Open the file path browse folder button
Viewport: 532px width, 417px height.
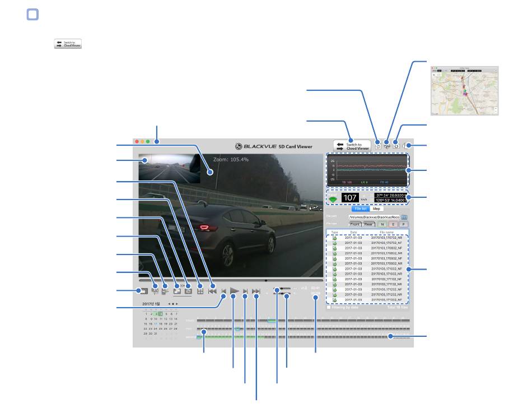tap(404, 216)
